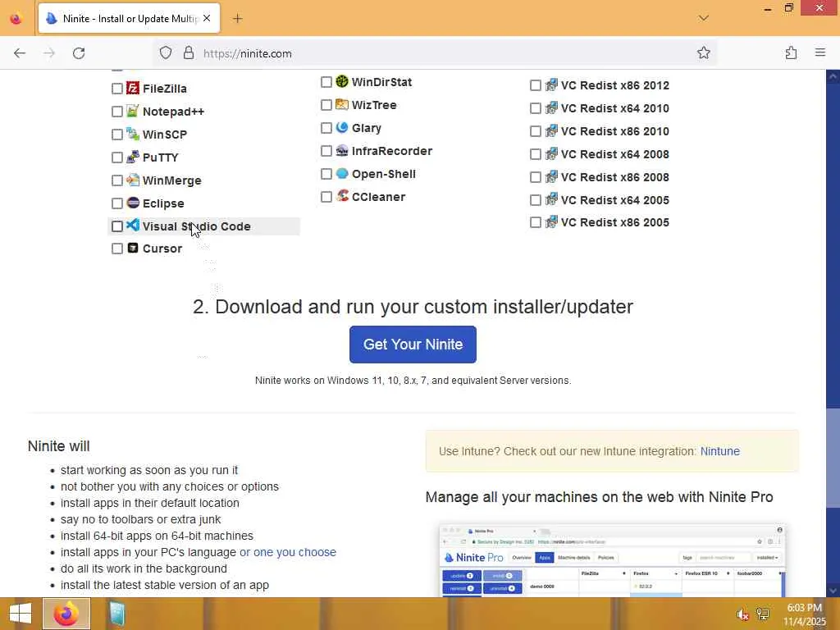Click the muted volume tray icon
Screen dimensions: 840x630
click(742, 614)
